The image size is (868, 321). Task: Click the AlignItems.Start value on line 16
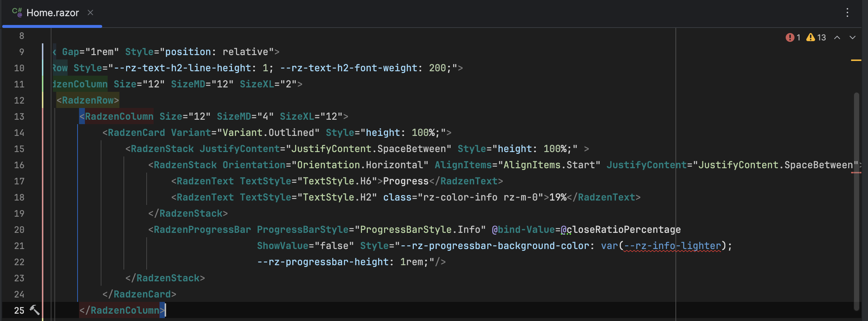click(549, 165)
